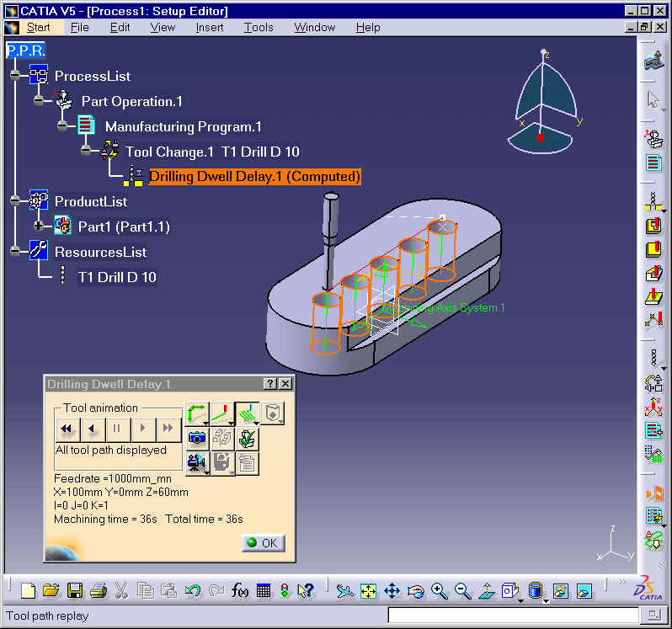This screenshot has height=629, width=672.
Task: Play tool animation forward
Action: [143, 428]
